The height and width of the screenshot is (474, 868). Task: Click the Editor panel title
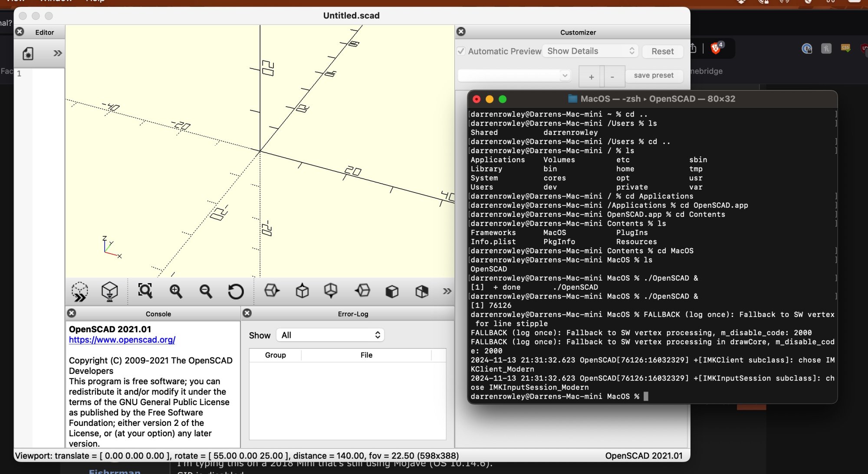coord(44,32)
